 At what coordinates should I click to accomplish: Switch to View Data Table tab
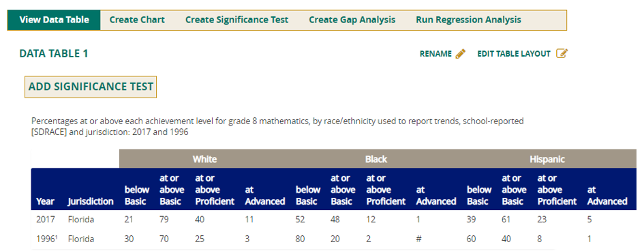(54, 20)
